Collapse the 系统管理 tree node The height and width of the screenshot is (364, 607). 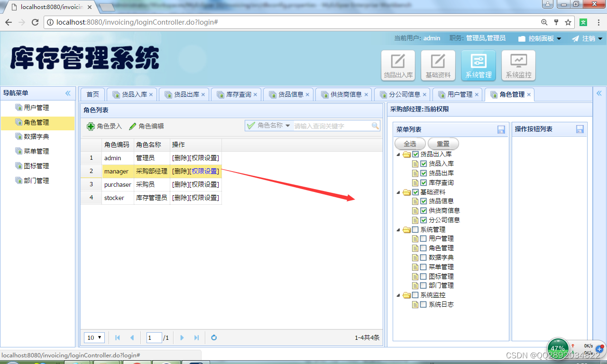coord(398,229)
